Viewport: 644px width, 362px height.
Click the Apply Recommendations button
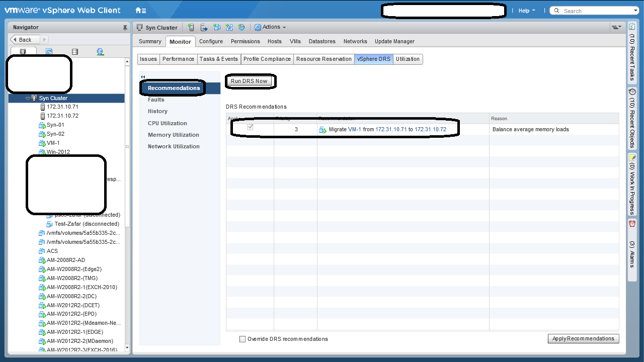pyautogui.click(x=583, y=339)
